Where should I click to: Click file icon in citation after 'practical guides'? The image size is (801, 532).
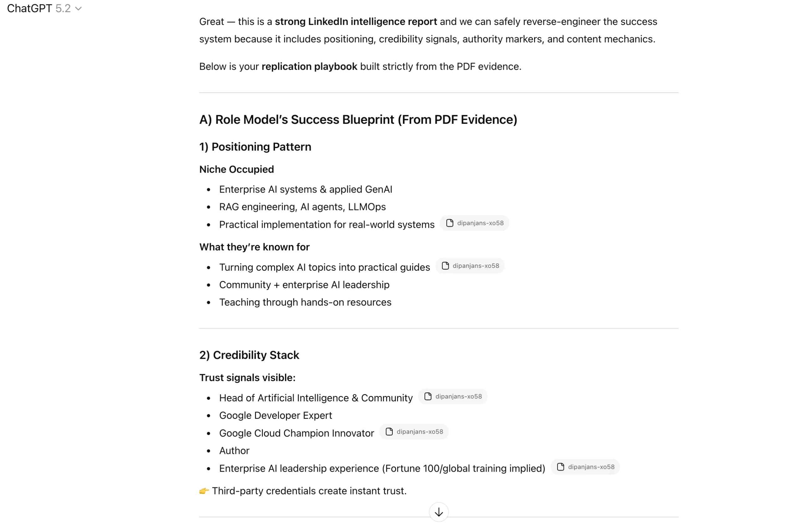point(445,266)
